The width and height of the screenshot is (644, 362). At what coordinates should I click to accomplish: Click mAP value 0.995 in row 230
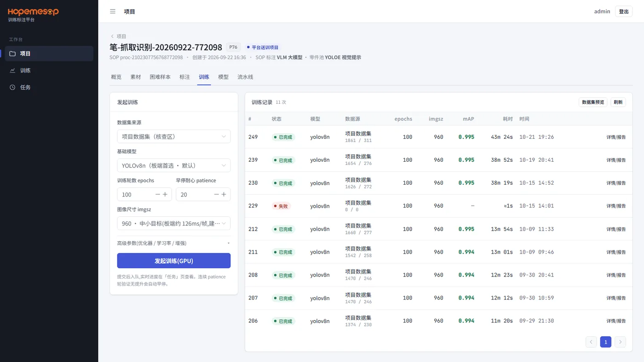[466, 183]
